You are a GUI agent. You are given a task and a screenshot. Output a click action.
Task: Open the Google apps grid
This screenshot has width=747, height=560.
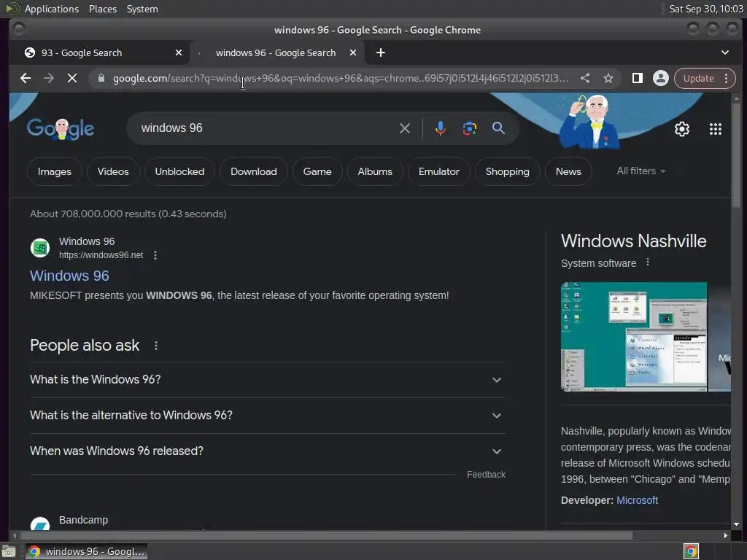coord(715,128)
